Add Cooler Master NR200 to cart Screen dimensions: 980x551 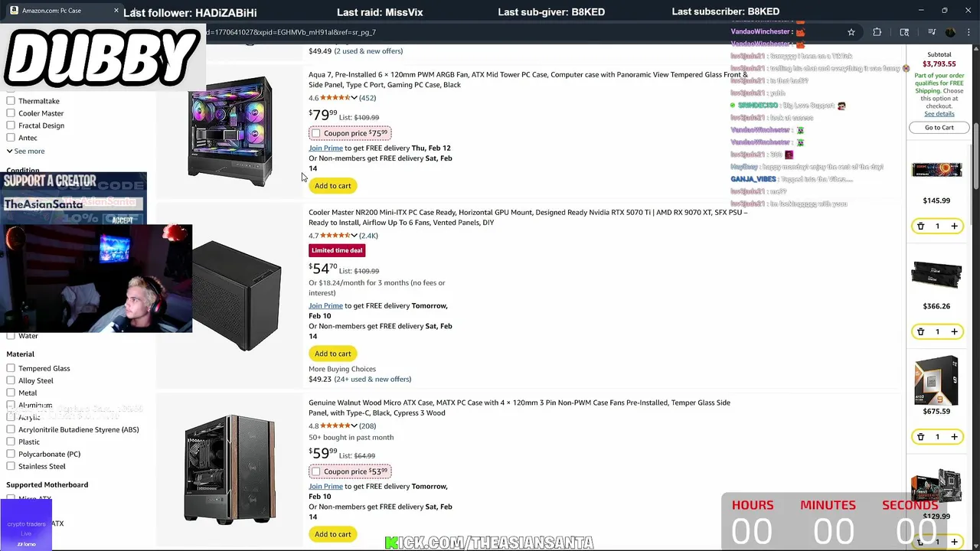tap(332, 354)
